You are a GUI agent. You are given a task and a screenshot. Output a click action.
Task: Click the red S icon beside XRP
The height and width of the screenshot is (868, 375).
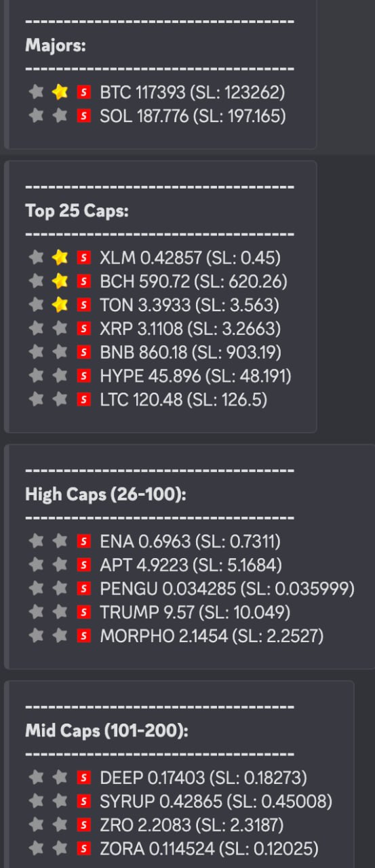tap(83, 329)
